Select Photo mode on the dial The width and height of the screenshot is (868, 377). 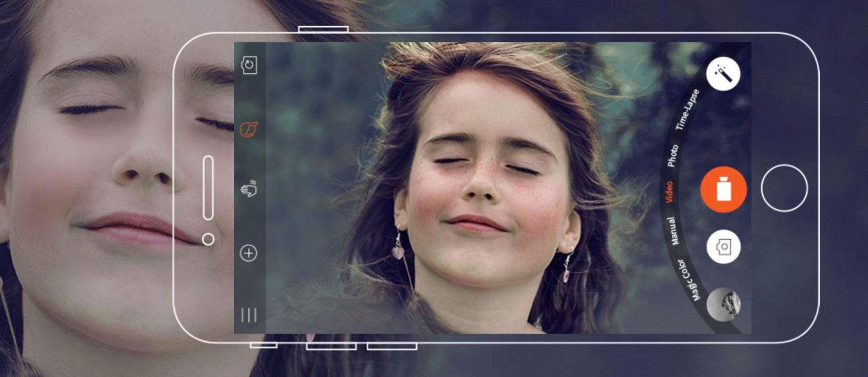[x=673, y=155]
